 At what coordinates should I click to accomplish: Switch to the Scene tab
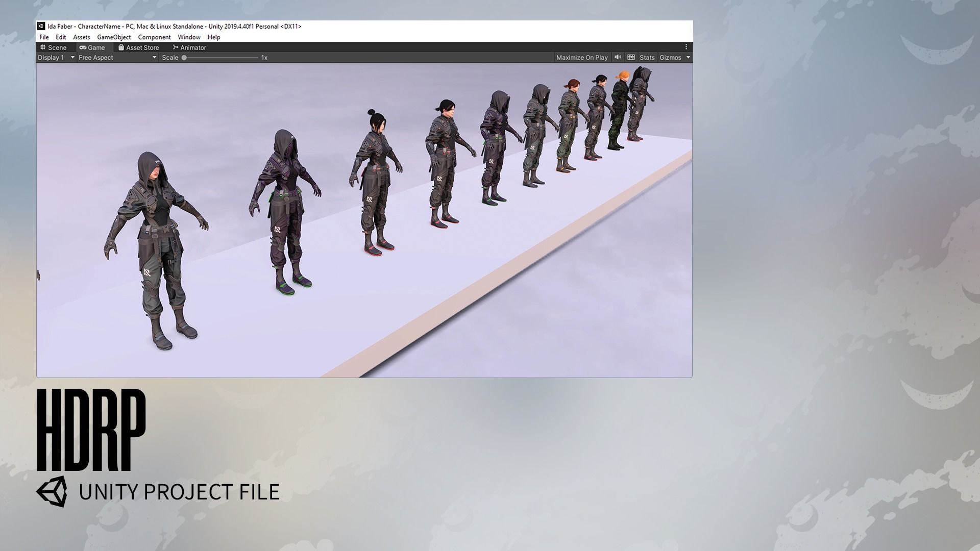(53, 47)
